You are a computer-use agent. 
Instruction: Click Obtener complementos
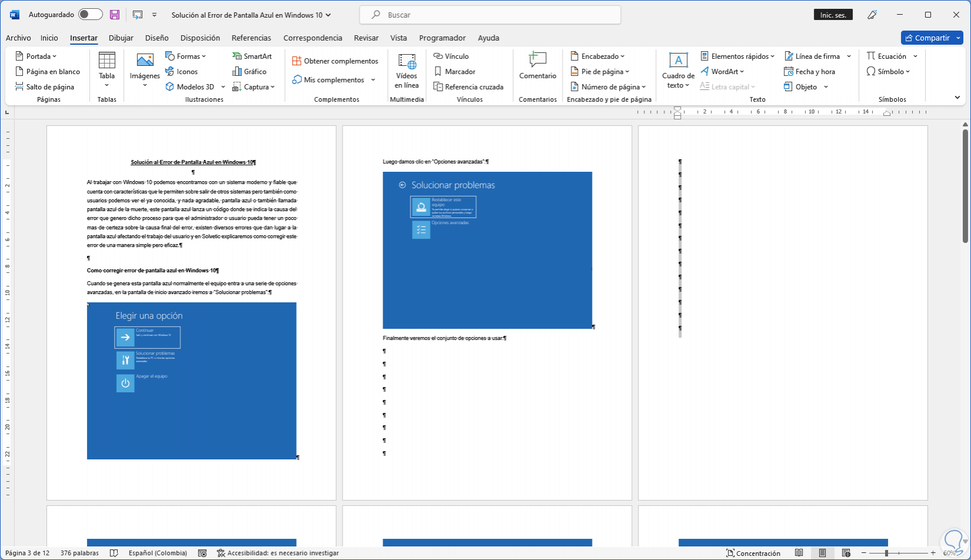[x=335, y=61]
